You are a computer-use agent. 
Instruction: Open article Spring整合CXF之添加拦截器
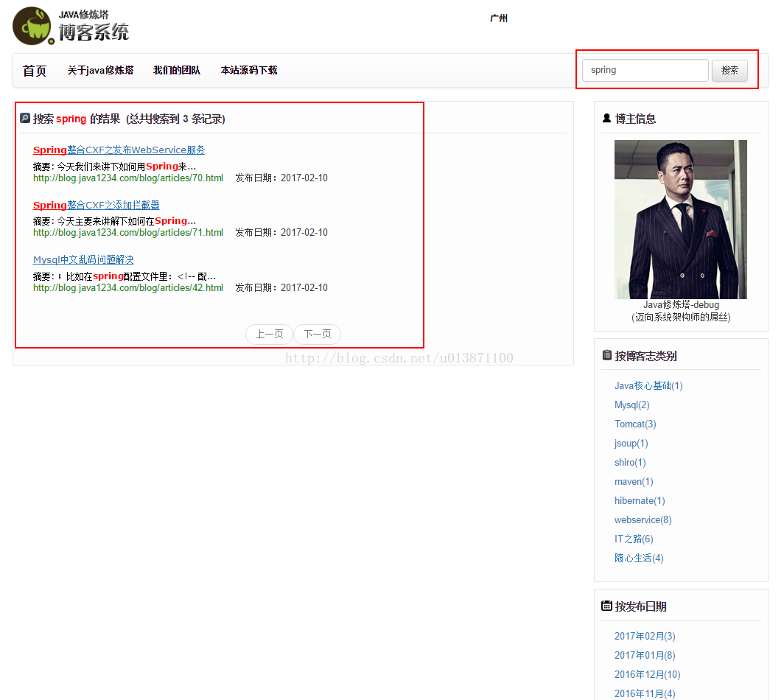point(96,205)
